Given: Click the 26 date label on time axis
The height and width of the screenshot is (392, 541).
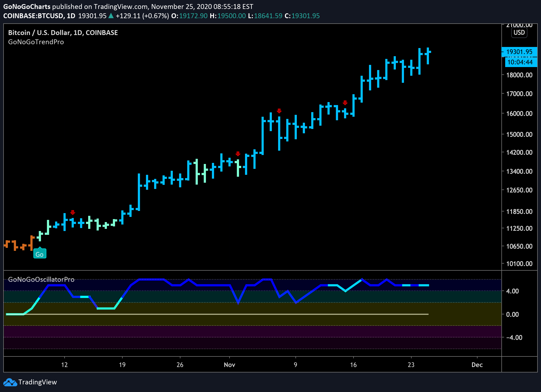Looking at the screenshot, I should click(x=180, y=365).
